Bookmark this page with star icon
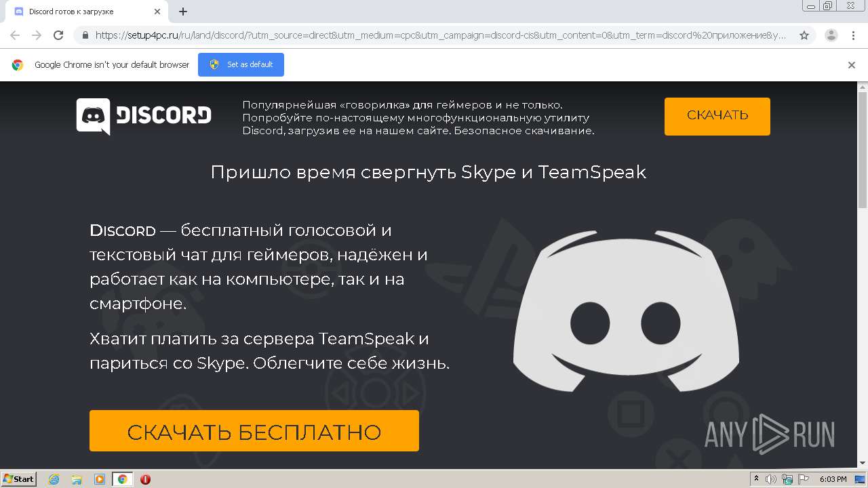Screen dimensions: 868x488 coord(804,35)
